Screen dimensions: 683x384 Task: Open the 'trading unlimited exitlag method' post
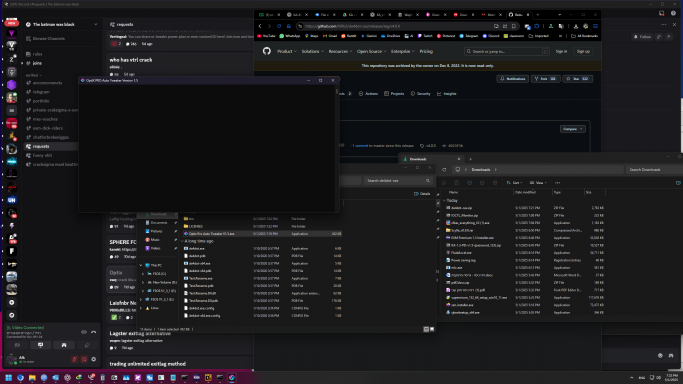147,364
